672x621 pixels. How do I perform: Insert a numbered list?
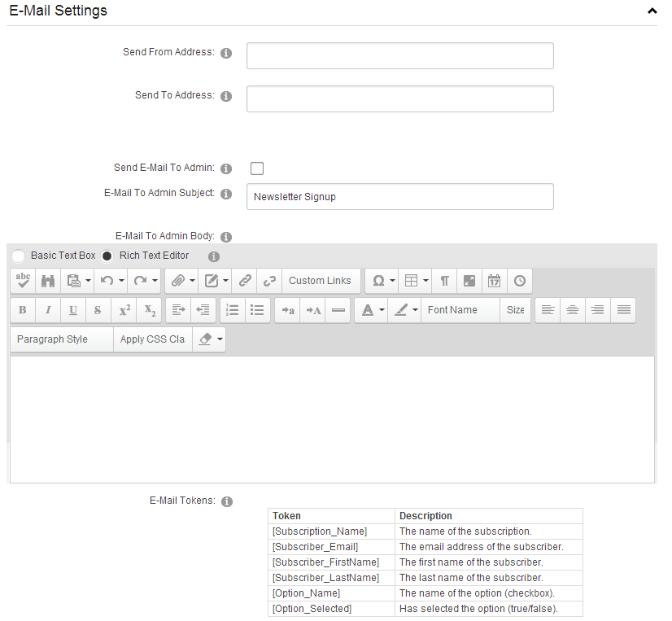[x=233, y=310]
